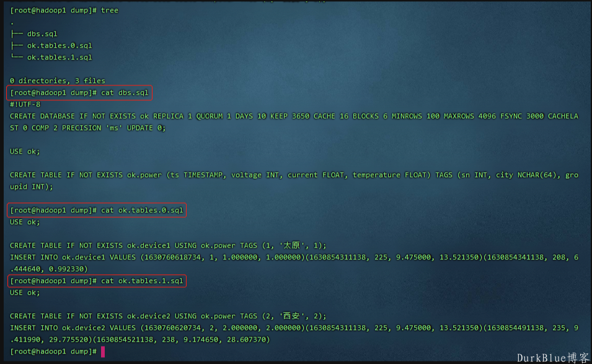Image resolution: width=592 pixels, height=364 pixels.
Task: Click the '0 directories, 3 files' summary
Action: tap(58, 80)
